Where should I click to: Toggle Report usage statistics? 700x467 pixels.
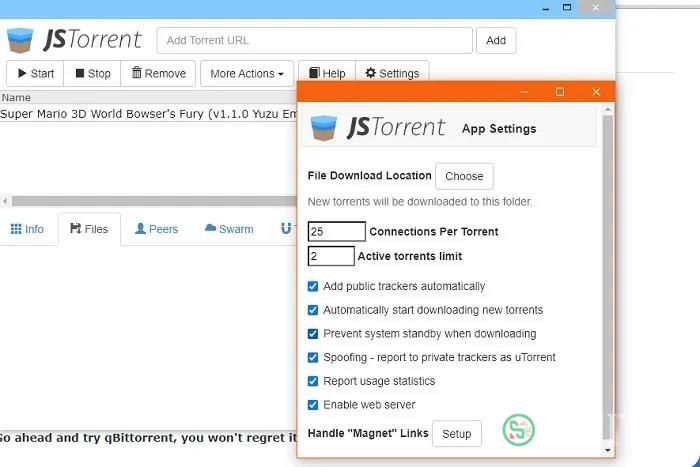pyautogui.click(x=313, y=381)
